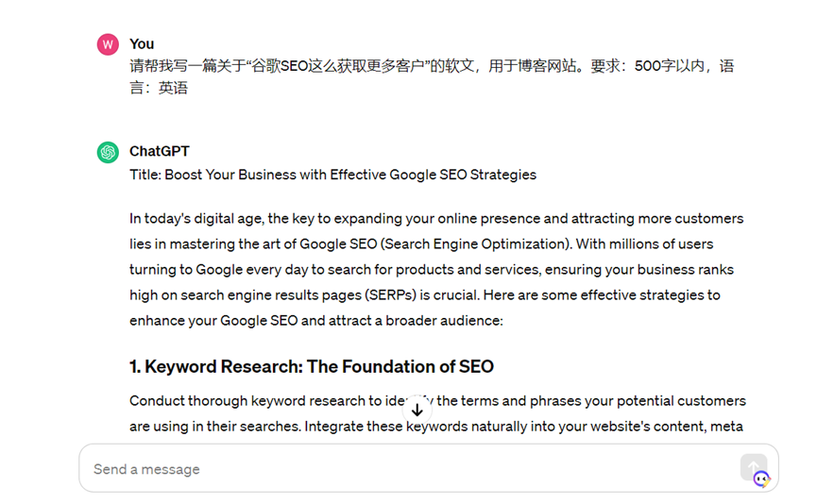Click the "英语" text in the prompt

pyautogui.click(x=173, y=88)
